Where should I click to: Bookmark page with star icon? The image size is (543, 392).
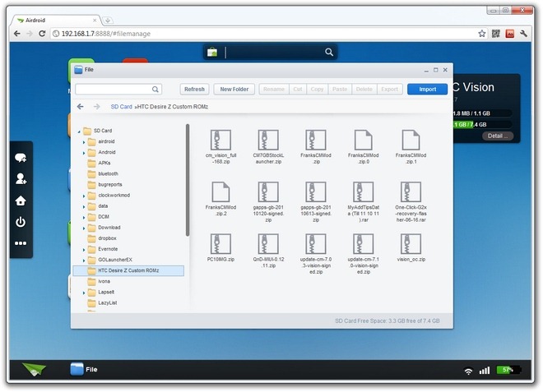tap(481, 34)
